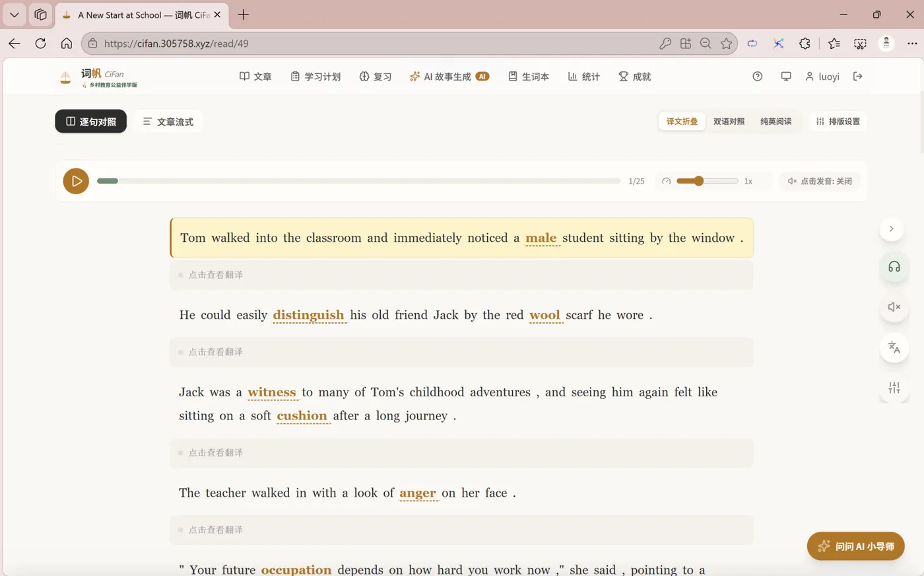This screenshot has width=924, height=576.
Task: Click the audio progress bar
Action: (358, 181)
